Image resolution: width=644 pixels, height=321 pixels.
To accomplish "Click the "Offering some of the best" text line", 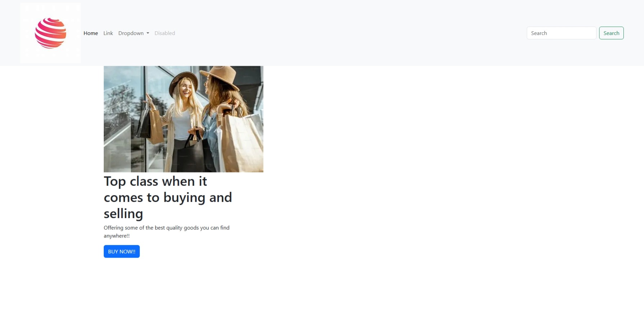I will pyautogui.click(x=166, y=228).
